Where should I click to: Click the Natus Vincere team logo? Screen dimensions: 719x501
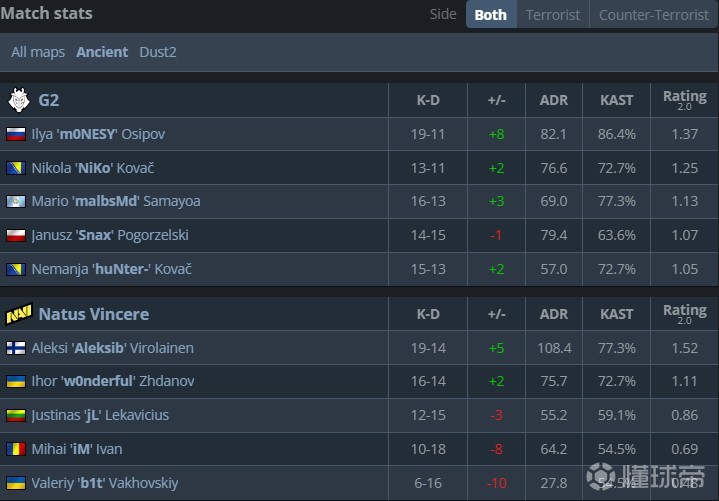tap(18, 314)
